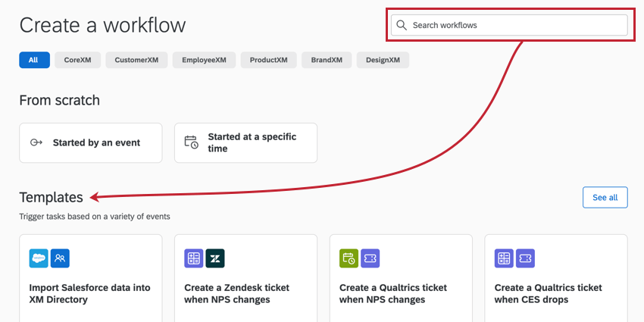Click the Salesforce cloud icon
Image resolution: width=644 pixels, height=322 pixels.
(39, 258)
